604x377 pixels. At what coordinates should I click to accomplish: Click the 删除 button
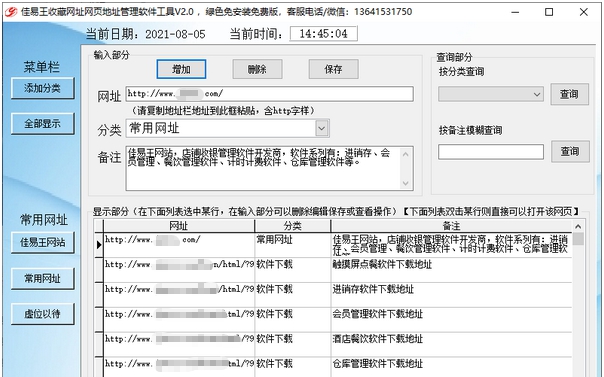point(257,69)
